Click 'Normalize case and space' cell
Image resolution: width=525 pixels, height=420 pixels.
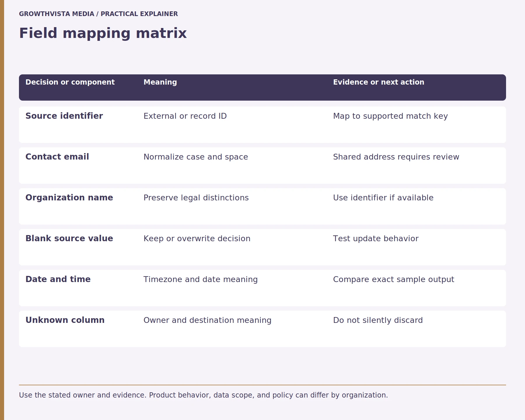(196, 157)
